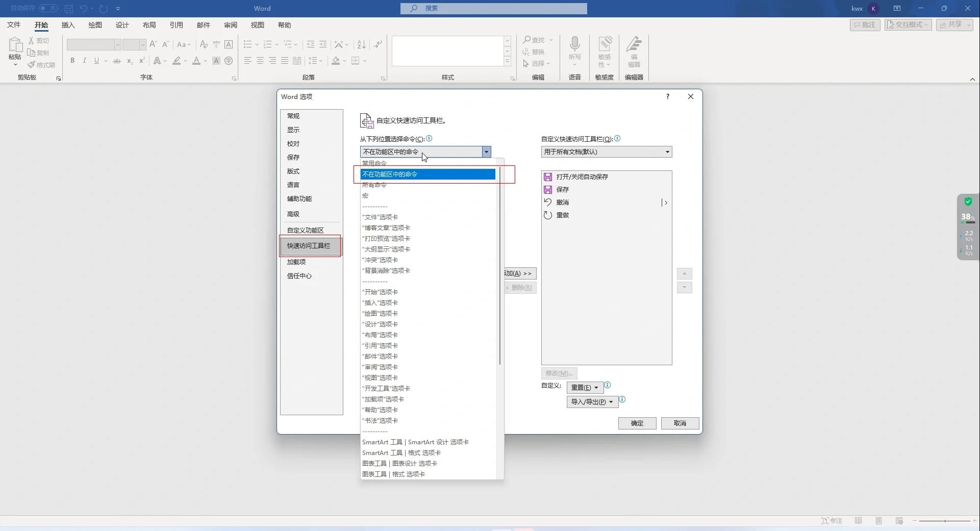Open the Import/Export (导入/导出) dropdown
Image resolution: width=980 pixels, height=531 pixels.
[x=592, y=402]
